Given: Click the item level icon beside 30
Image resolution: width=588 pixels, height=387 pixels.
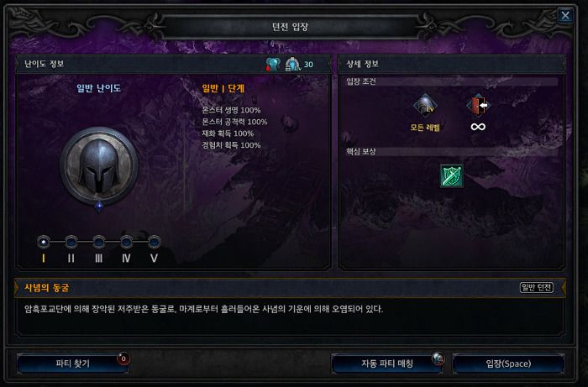Looking at the screenshot, I should tap(293, 64).
